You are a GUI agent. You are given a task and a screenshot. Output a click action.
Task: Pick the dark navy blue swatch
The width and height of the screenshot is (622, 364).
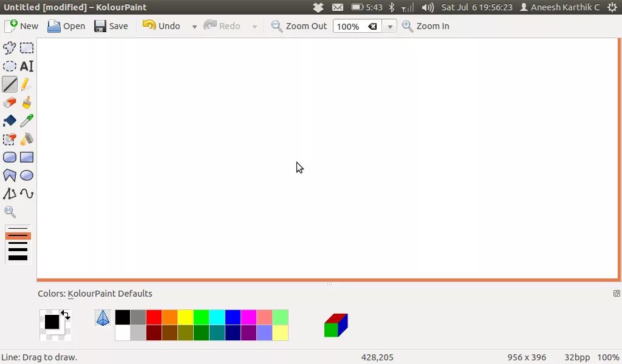tap(233, 332)
